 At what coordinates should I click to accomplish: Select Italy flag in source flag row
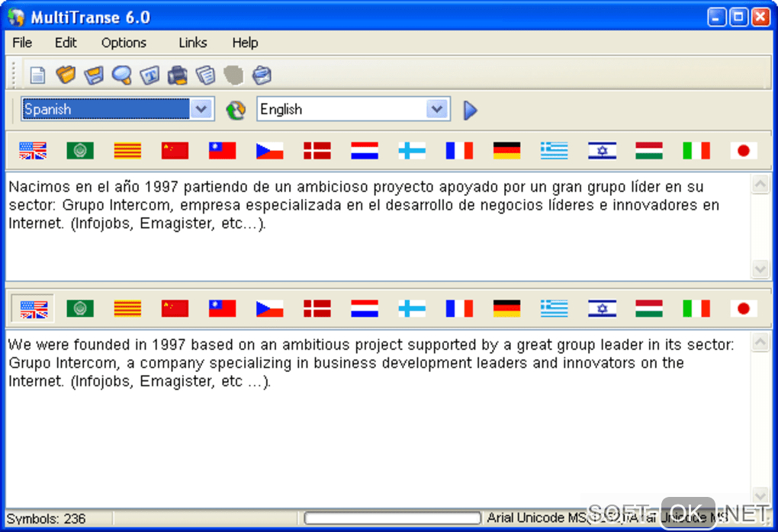(696, 151)
